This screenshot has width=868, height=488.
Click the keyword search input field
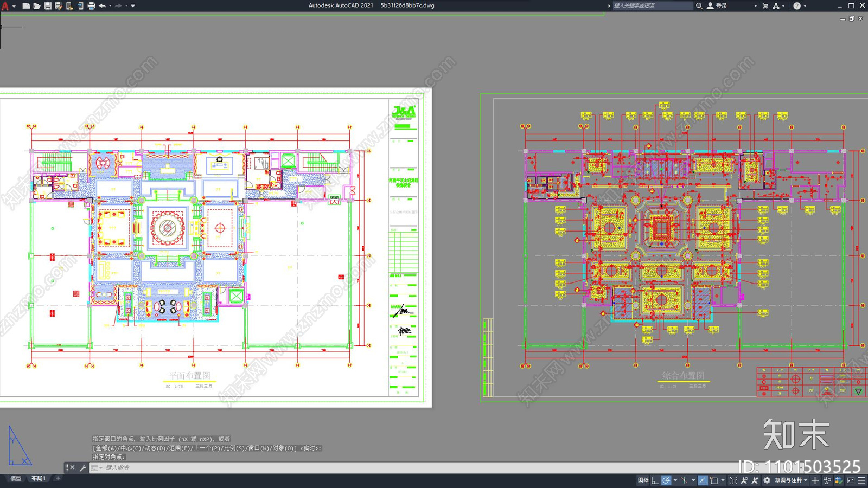point(653,5)
